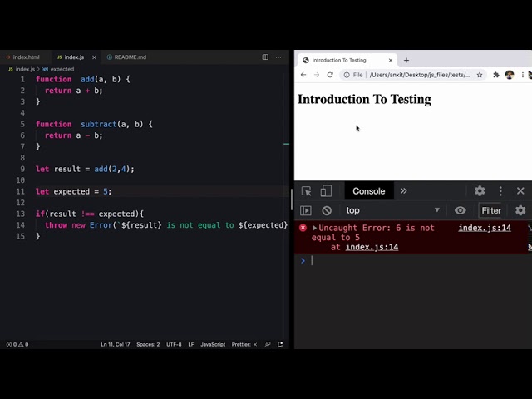Open the feedback icon in status bar
The height and width of the screenshot is (399, 532).
(268, 344)
